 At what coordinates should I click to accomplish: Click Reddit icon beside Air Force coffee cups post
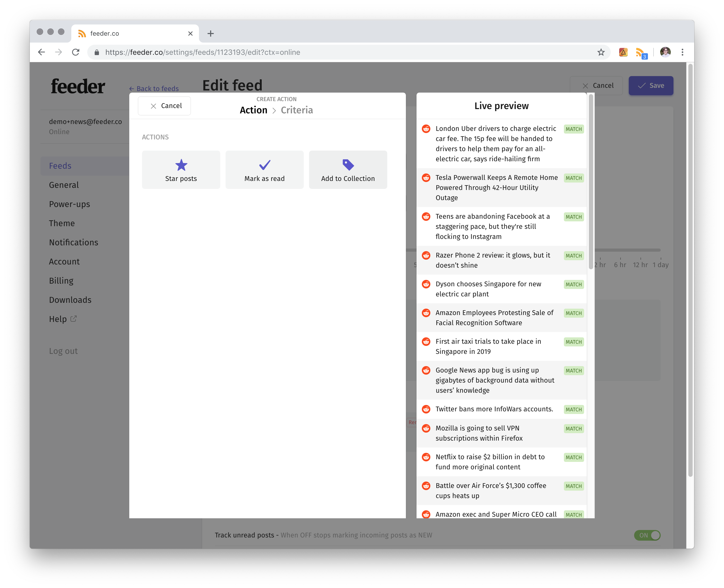(426, 486)
